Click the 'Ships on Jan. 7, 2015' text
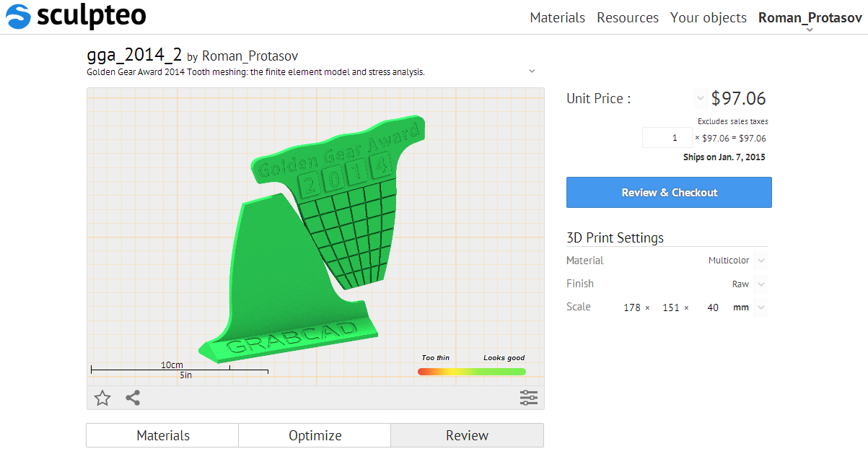The width and height of the screenshot is (868, 454). (x=724, y=157)
